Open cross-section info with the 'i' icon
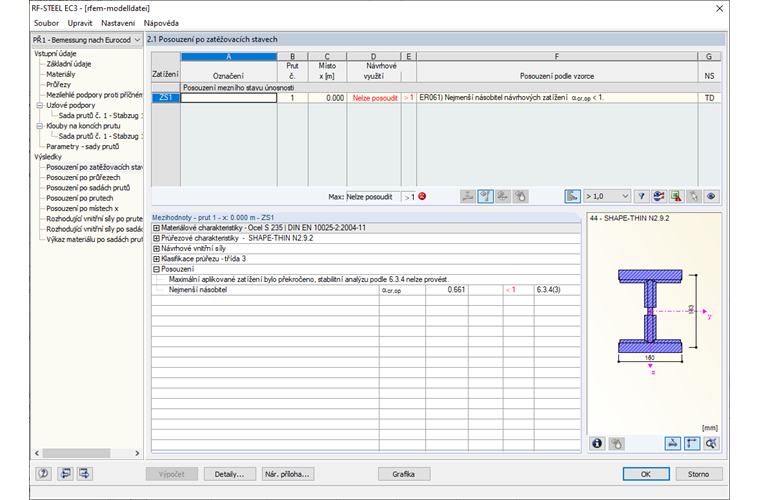 point(597,443)
